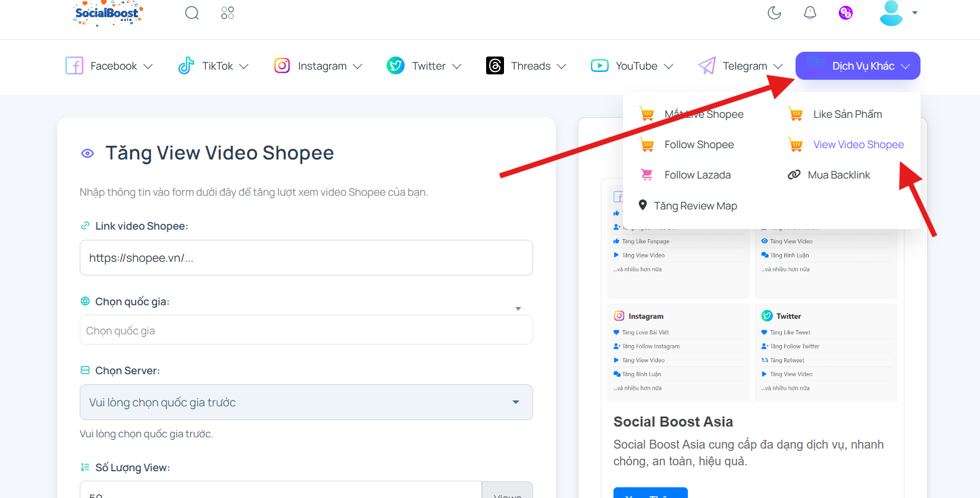This screenshot has height=498, width=980.
Task: Click the Twitter bird icon in navigation
Action: click(x=396, y=65)
